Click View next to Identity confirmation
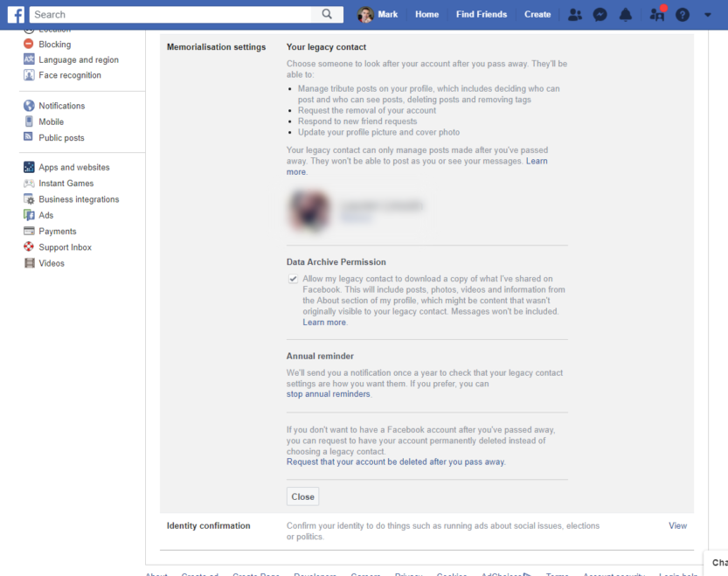Image resolution: width=728 pixels, height=576 pixels. click(x=677, y=525)
